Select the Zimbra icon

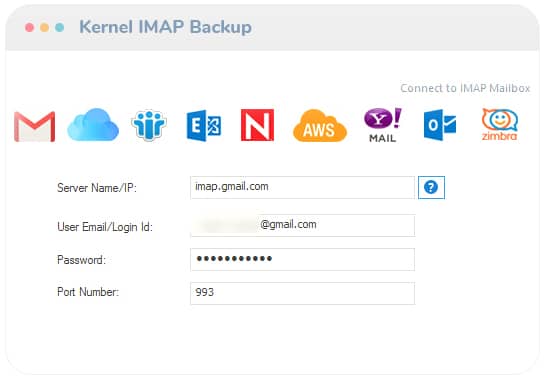tap(499, 124)
